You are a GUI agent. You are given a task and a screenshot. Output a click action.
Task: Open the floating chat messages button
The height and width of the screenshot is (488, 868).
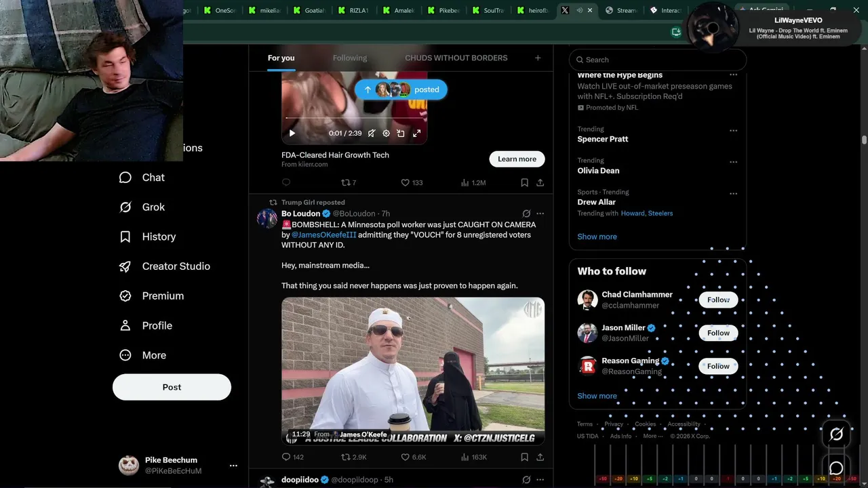pos(836,468)
